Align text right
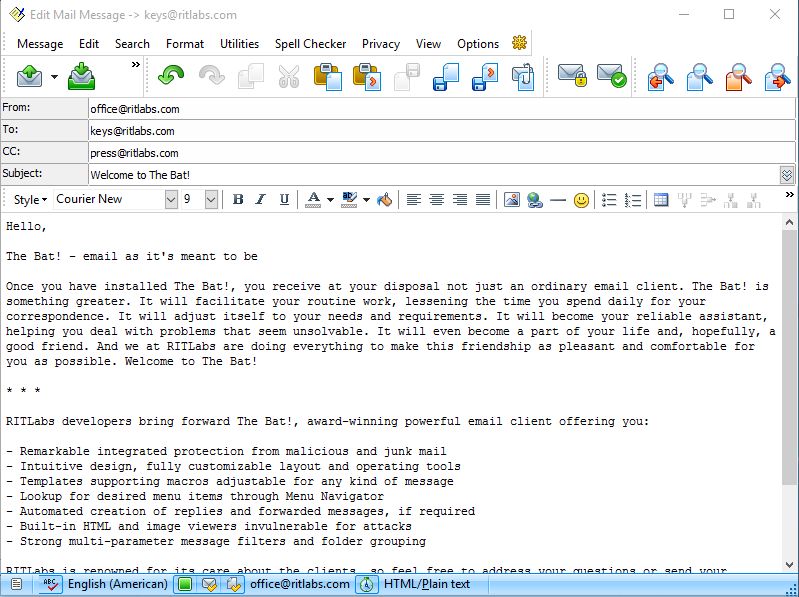Viewport: 799px width, 597px height. 460,199
